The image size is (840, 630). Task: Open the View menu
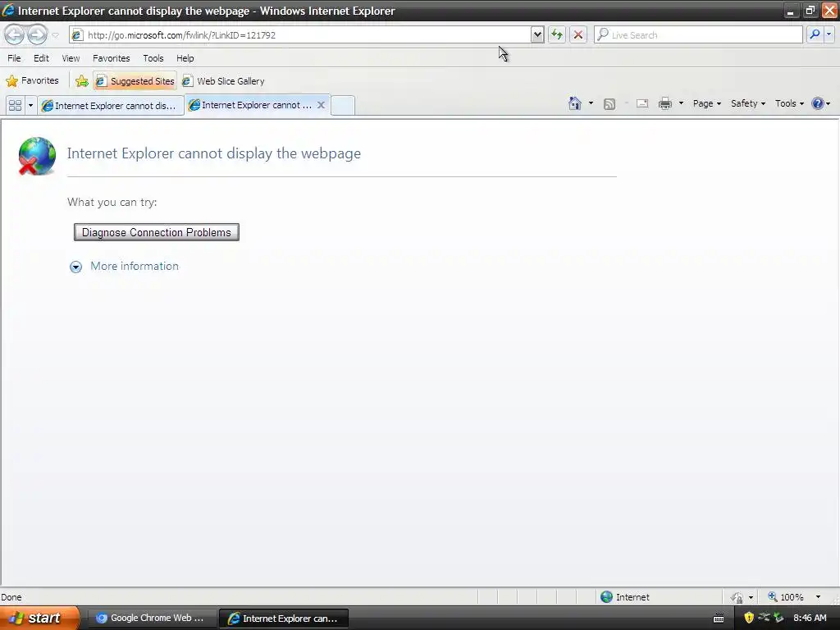pyautogui.click(x=71, y=58)
